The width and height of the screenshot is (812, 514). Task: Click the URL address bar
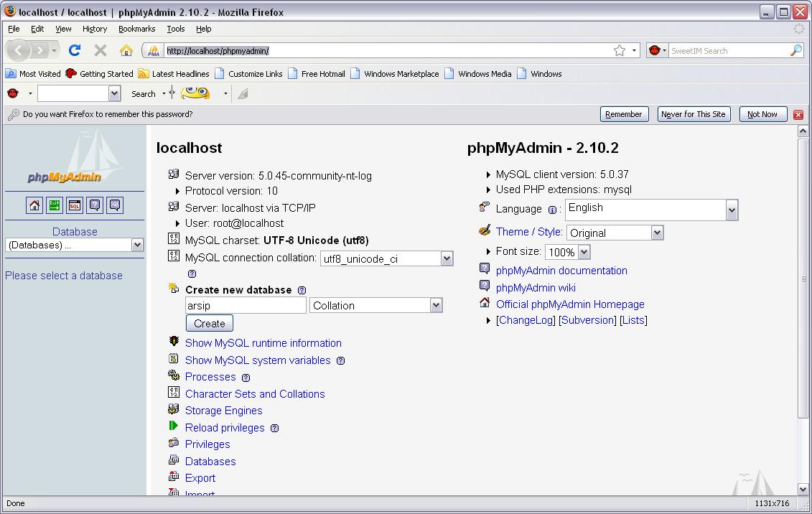click(x=388, y=51)
